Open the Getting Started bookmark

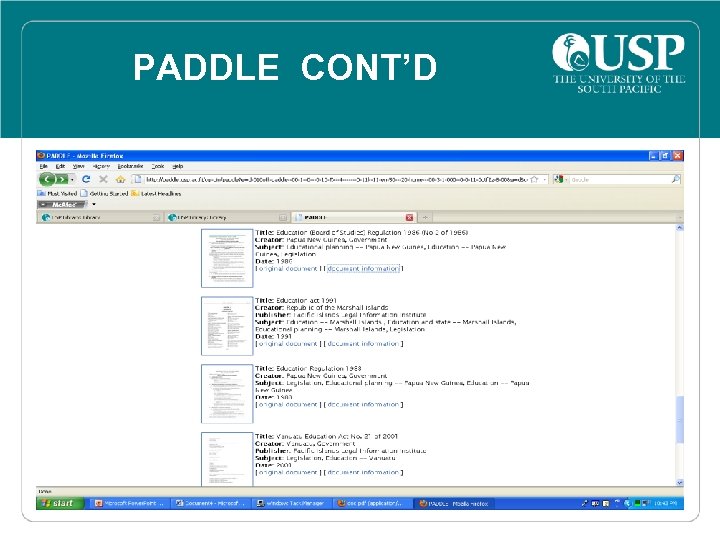(104, 194)
